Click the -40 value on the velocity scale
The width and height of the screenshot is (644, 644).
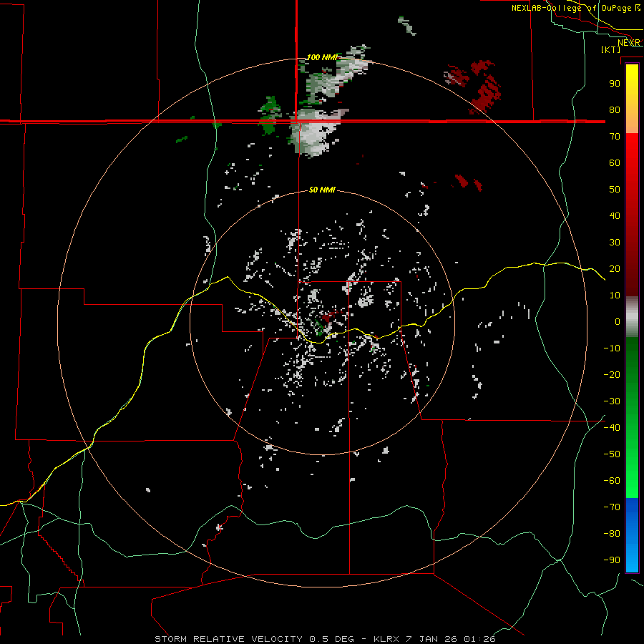click(x=612, y=428)
